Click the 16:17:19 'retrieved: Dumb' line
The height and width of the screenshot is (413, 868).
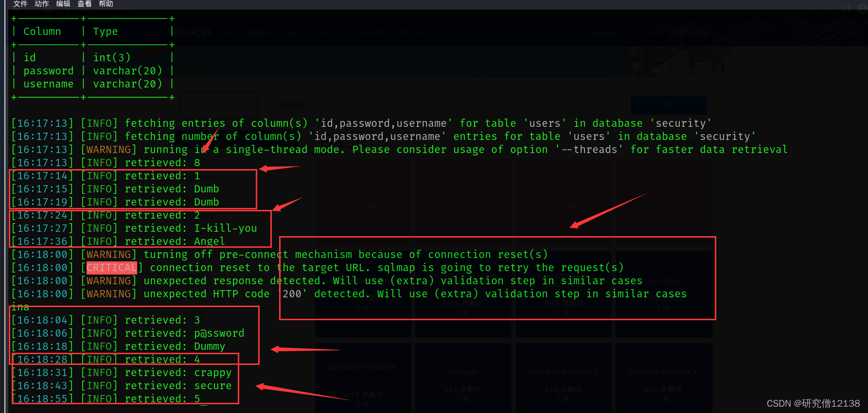pos(115,202)
